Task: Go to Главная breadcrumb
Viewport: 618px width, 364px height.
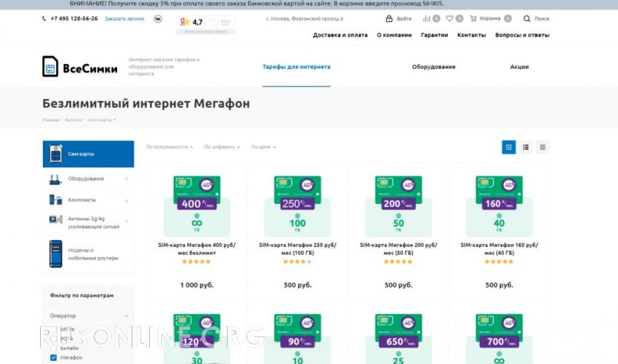Action: pyautogui.click(x=51, y=120)
